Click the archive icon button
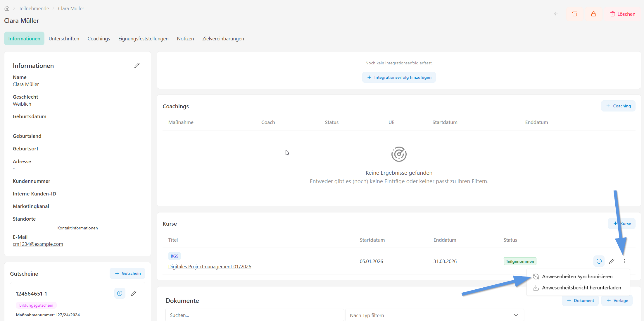644x321 pixels. pyautogui.click(x=575, y=14)
